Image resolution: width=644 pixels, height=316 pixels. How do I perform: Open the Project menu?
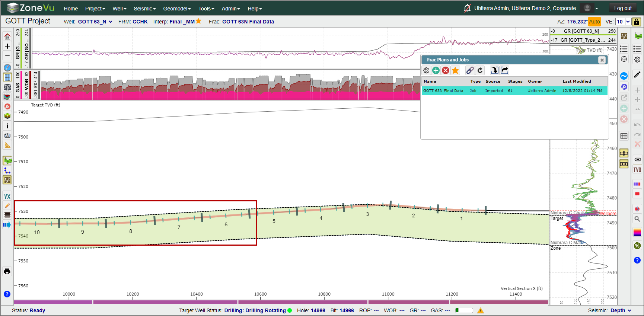point(95,9)
